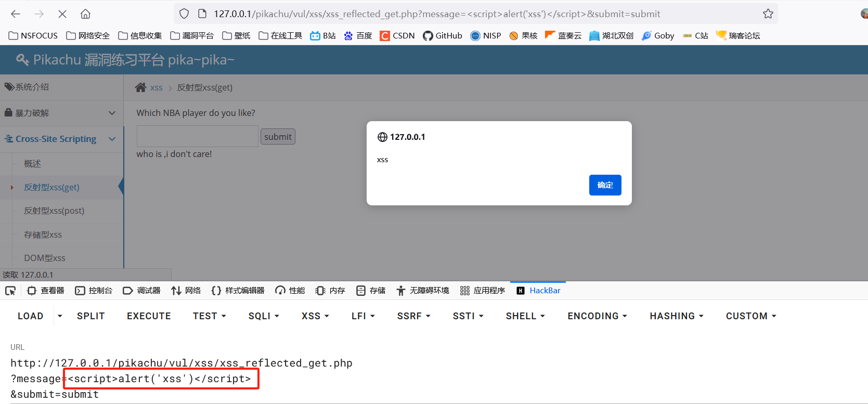Switch to the 应用程序 devtools tab
The width and height of the screenshot is (868, 404).
click(x=482, y=291)
